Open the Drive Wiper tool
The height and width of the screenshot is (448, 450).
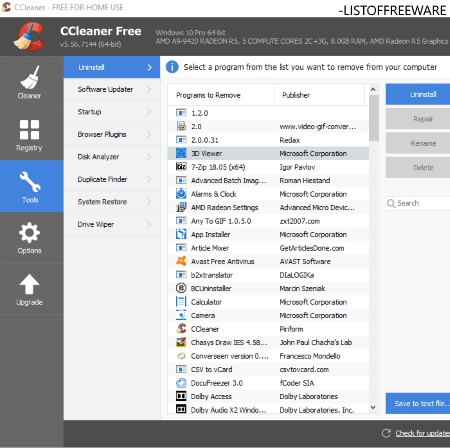pyautogui.click(x=112, y=224)
